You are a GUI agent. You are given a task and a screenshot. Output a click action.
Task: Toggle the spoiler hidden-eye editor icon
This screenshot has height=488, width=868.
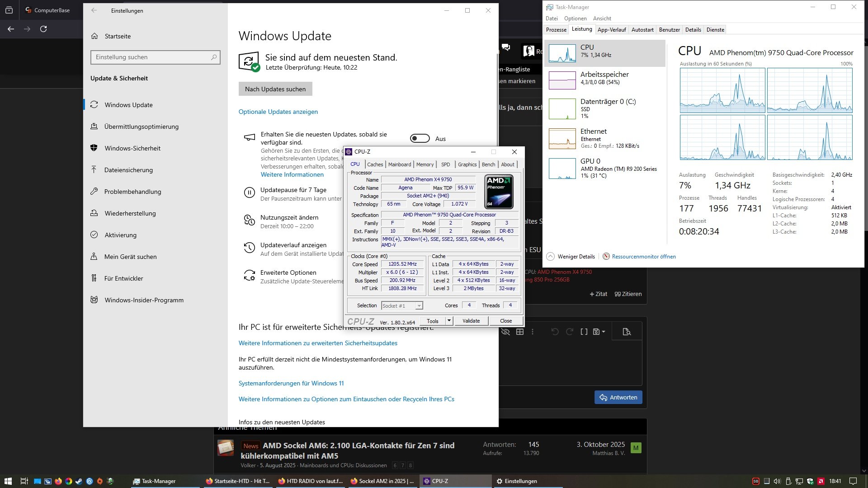[505, 332]
